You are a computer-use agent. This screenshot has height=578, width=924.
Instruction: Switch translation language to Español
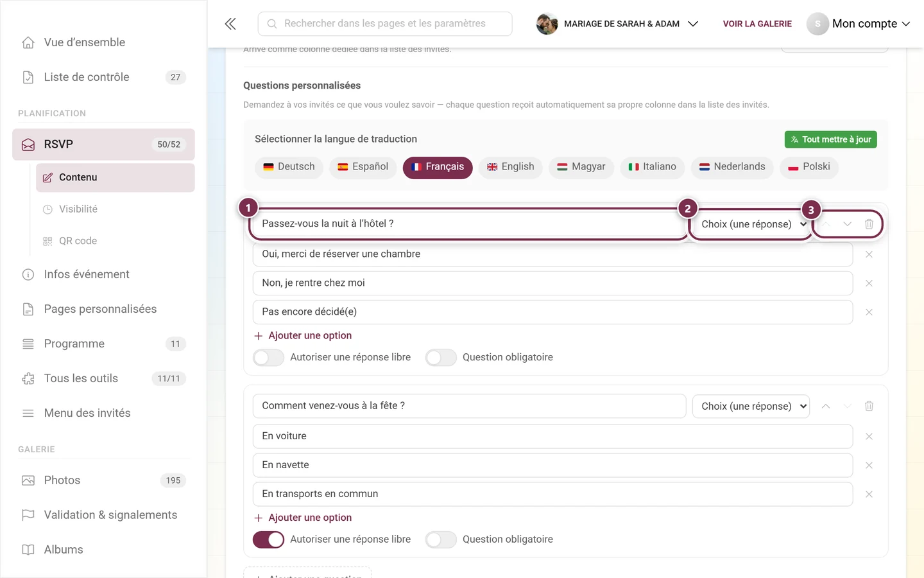coord(363,167)
